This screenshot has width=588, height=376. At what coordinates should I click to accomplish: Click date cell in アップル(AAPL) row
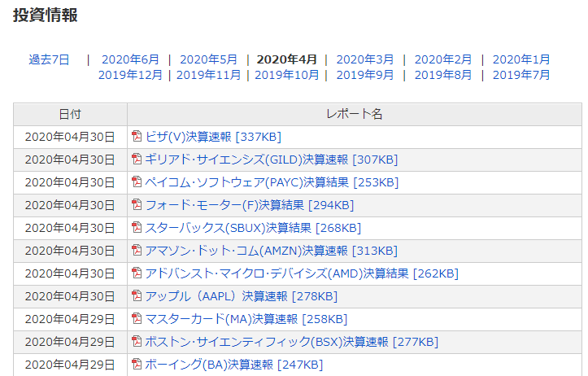tap(70, 296)
